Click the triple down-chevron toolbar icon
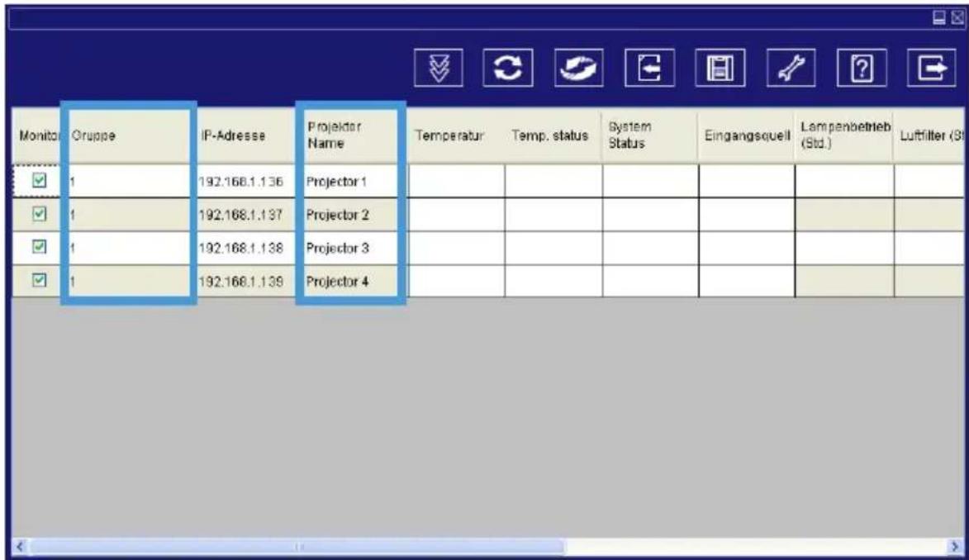This screenshot has width=969, height=560. [x=438, y=68]
